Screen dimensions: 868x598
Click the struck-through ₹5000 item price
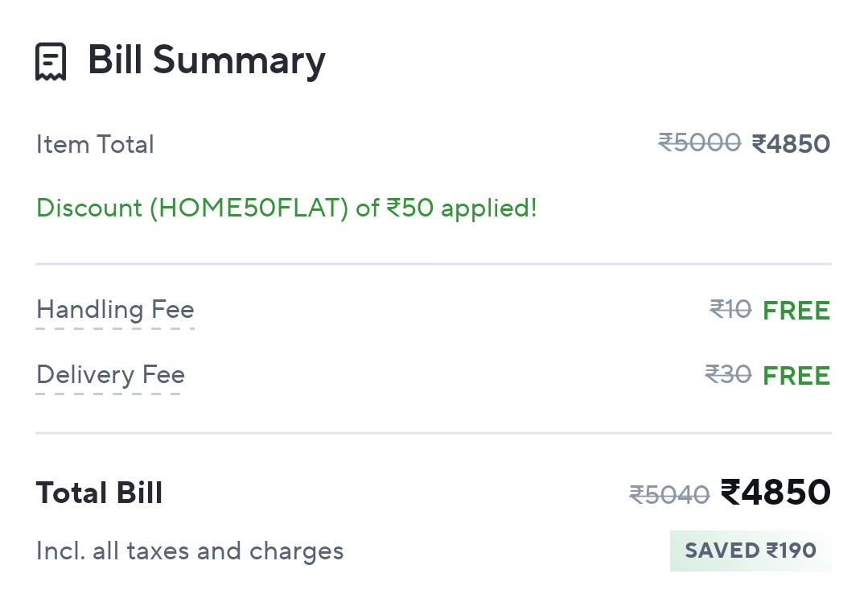699,142
